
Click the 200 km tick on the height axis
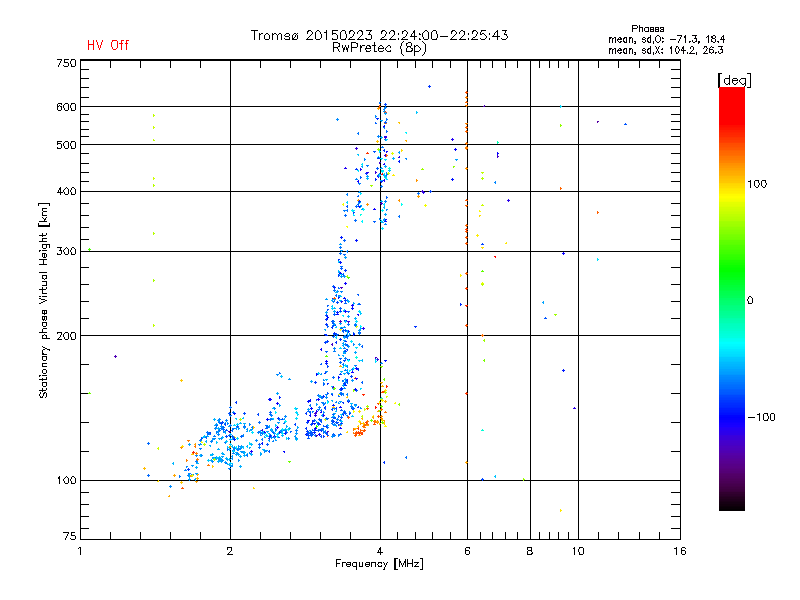click(x=66, y=336)
